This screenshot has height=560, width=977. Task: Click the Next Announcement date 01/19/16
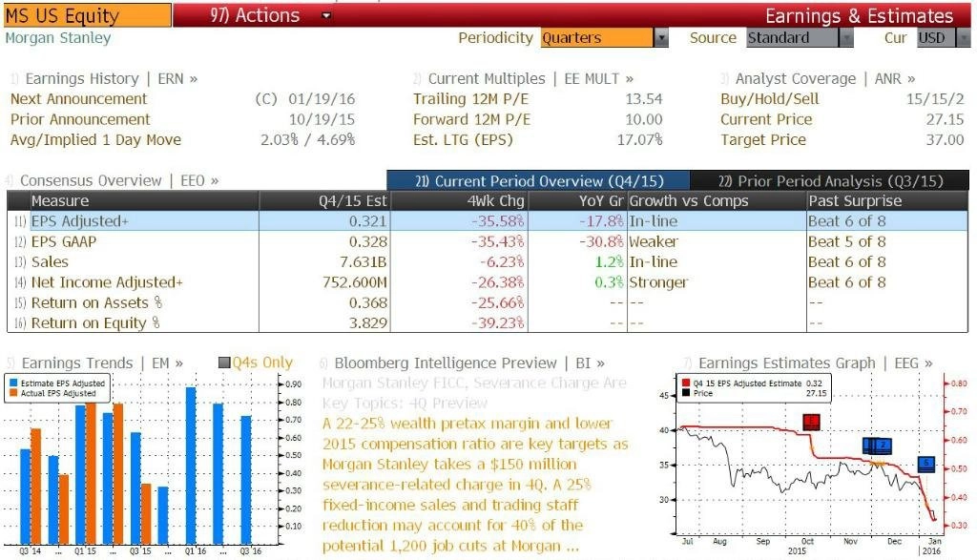(322, 99)
